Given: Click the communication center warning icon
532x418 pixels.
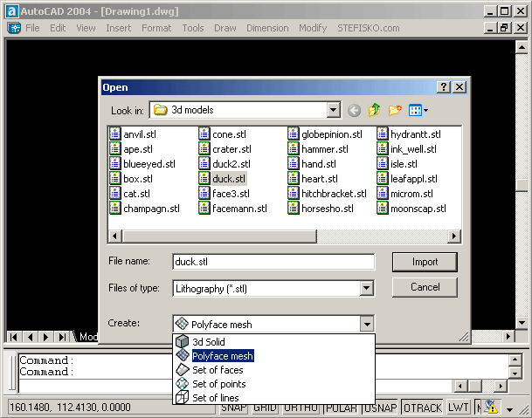Looking at the screenshot, I should click(x=491, y=407).
